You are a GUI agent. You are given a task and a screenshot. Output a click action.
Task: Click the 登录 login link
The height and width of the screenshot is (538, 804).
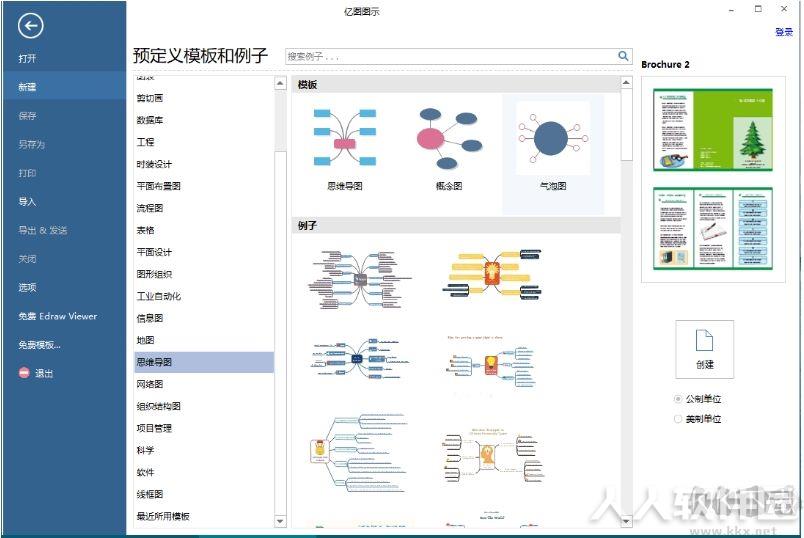(x=783, y=32)
